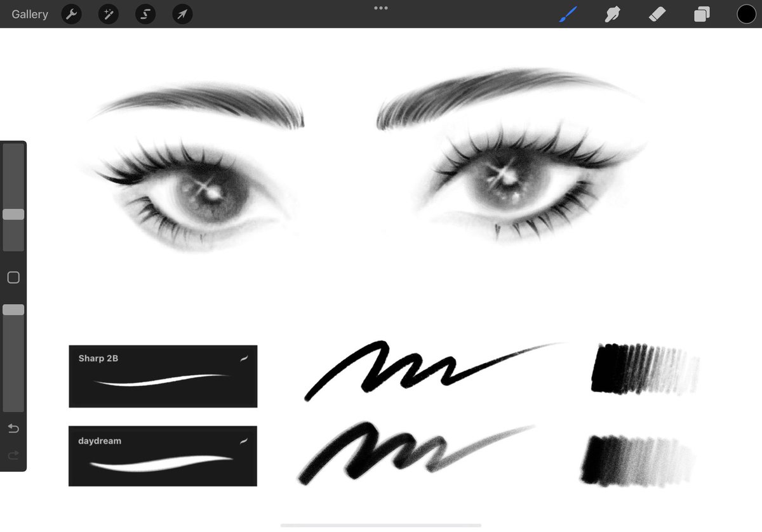Click the Sharp 2B brush name text
762x532 pixels.
click(x=98, y=359)
